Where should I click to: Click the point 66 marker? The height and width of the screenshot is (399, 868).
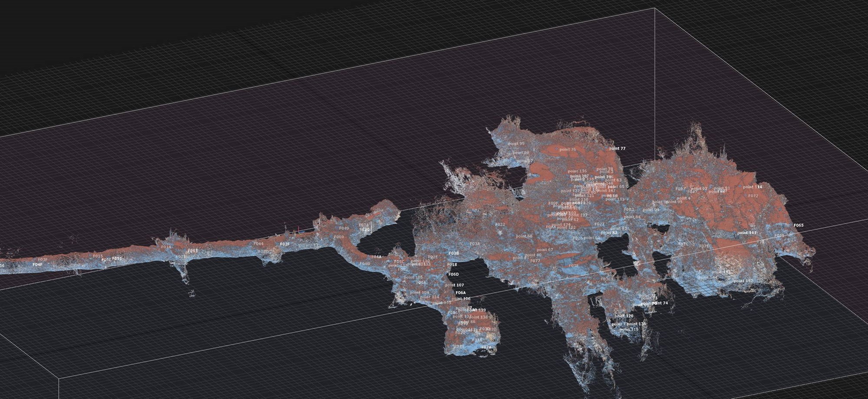point(524,236)
